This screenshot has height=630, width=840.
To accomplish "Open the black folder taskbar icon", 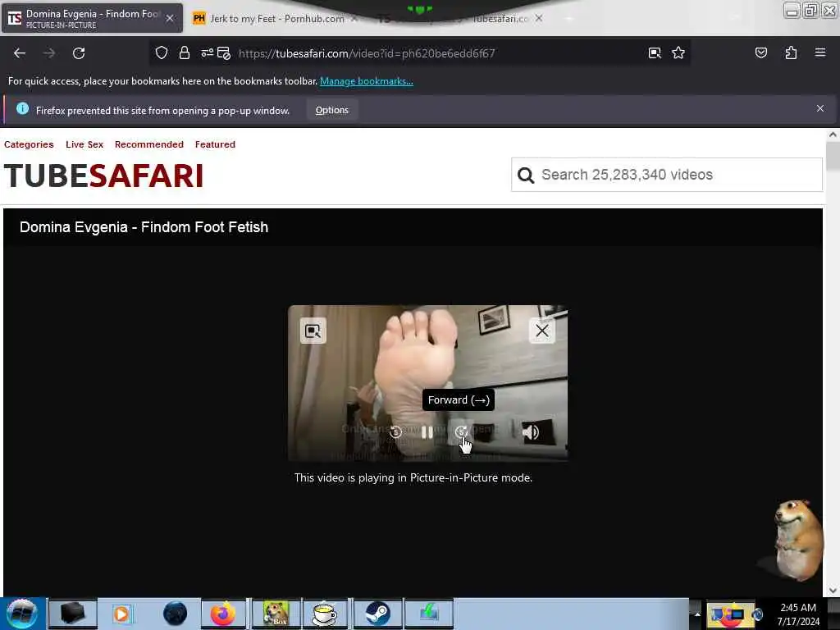I will pyautogui.click(x=73, y=614).
